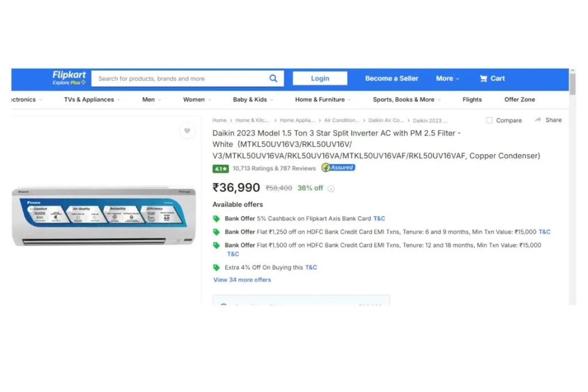
Task: Click offer tag icon for 5% Cashback offer
Action: 216,219
